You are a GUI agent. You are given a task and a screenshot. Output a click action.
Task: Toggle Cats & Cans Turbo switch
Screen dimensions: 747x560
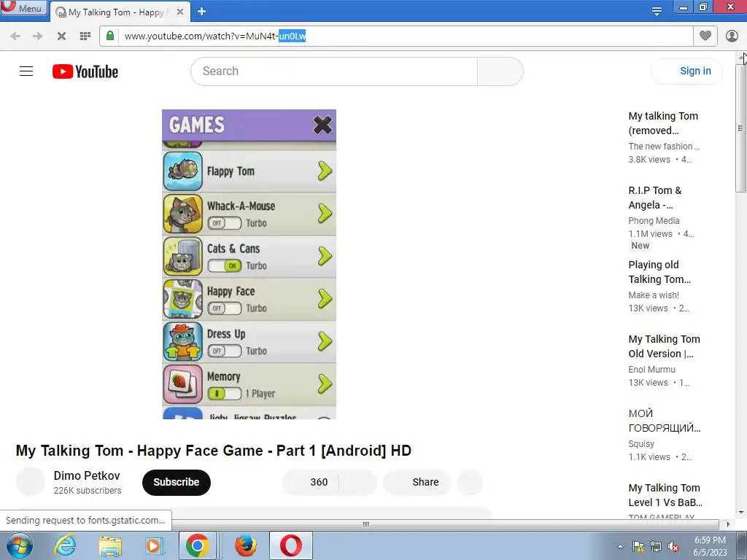[225, 265]
